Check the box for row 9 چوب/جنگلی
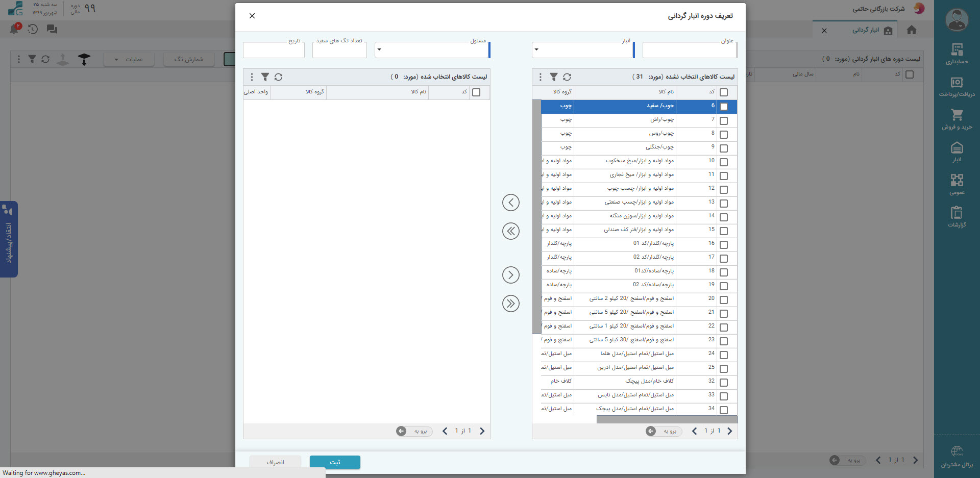Image resolution: width=980 pixels, height=478 pixels. 724,148
